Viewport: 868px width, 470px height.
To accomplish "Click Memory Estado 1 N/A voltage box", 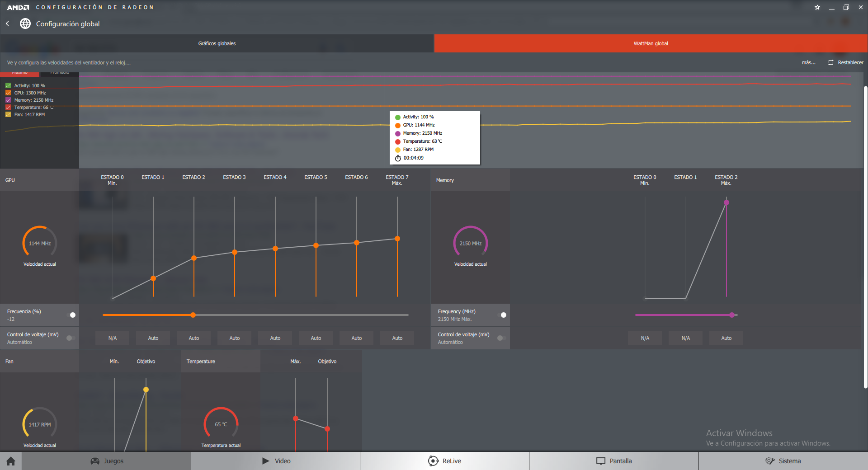I will point(686,338).
